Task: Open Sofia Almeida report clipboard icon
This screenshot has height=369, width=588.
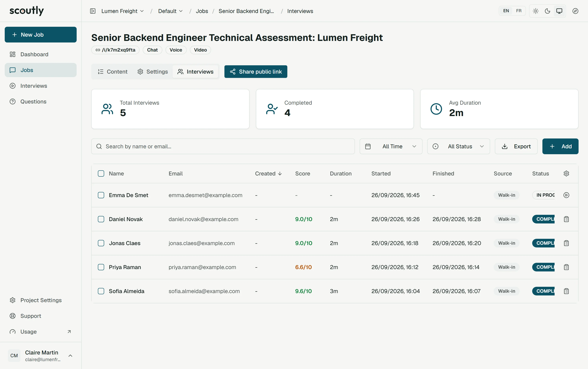Action: pos(566,291)
